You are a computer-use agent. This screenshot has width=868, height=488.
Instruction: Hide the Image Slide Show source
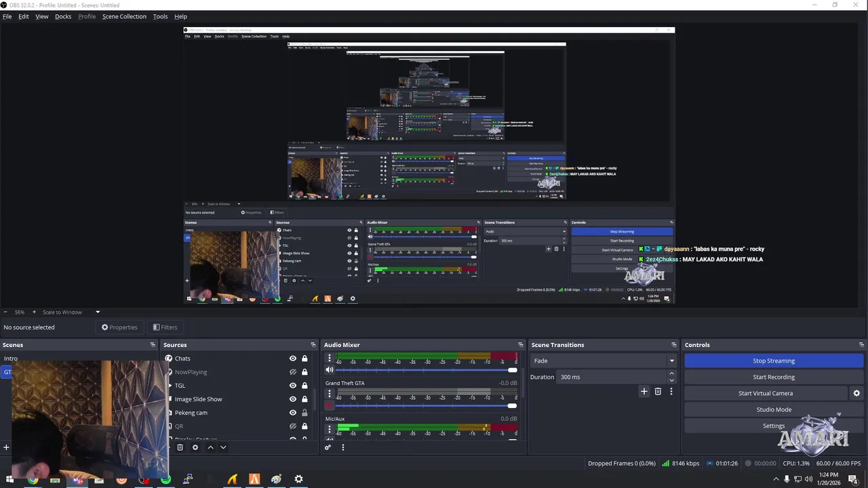pos(293,399)
